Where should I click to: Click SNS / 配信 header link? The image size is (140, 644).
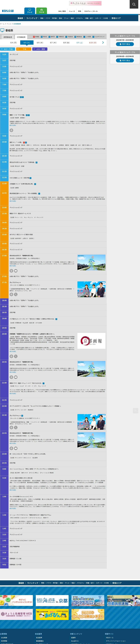point(62,11)
